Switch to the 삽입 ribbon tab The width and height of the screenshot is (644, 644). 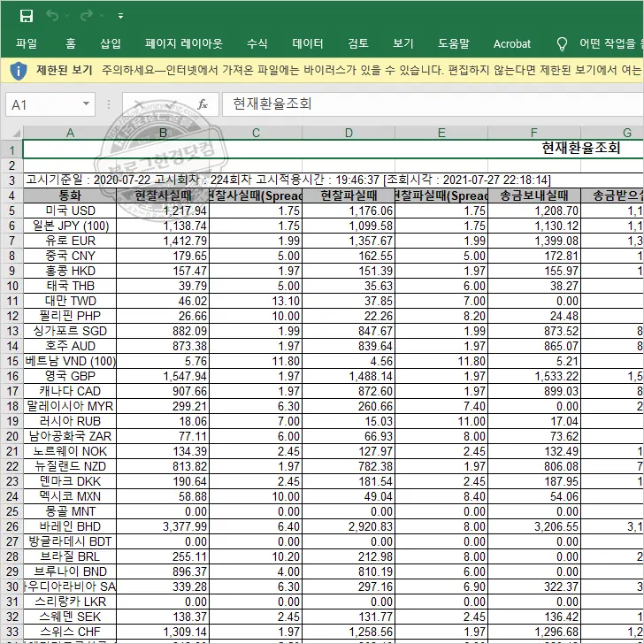pos(111,43)
